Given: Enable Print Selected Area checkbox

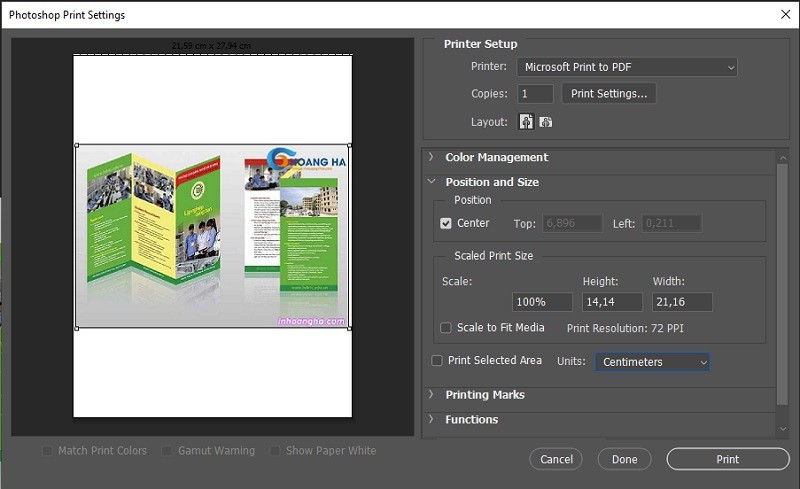Looking at the screenshot, I should [x=437, y=361].
